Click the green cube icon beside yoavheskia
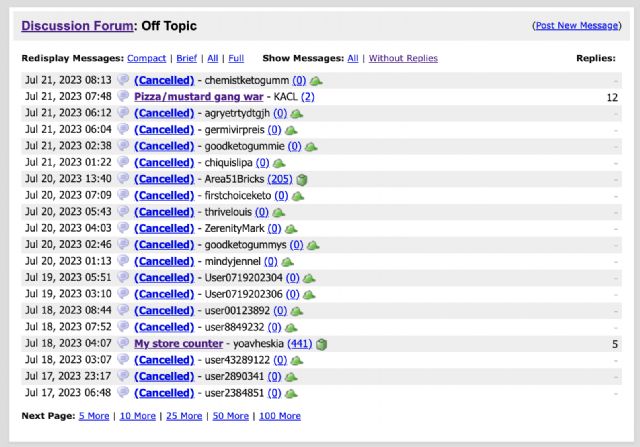 (322, 344)
